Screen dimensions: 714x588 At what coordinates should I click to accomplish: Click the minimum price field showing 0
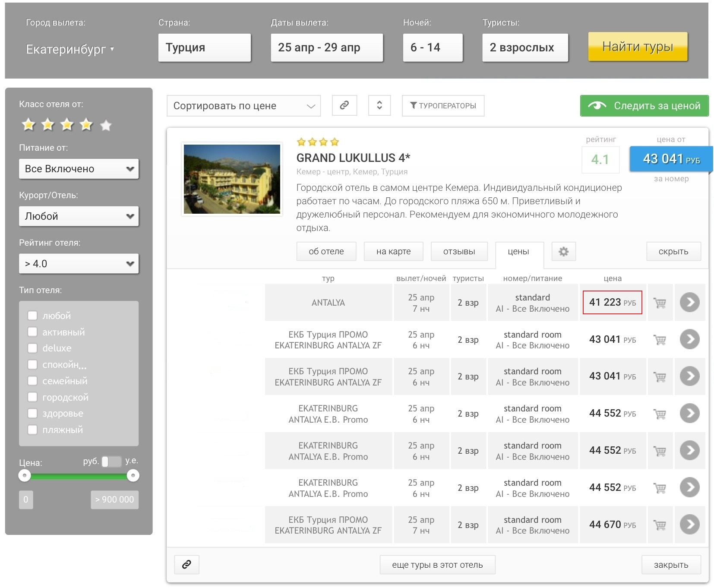[26, 499]
